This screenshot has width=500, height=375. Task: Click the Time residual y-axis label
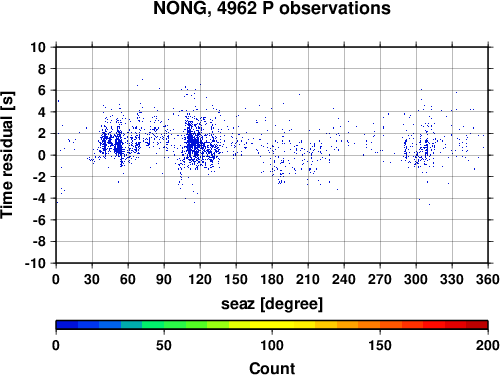(7, 155)
